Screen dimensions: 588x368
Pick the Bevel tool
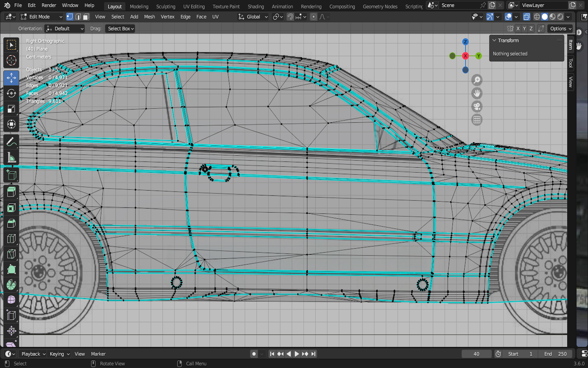tap(11, 223)
